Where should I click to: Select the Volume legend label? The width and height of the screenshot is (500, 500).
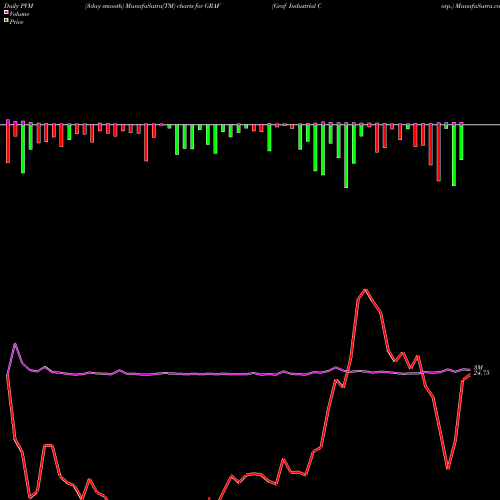(19, 14)
